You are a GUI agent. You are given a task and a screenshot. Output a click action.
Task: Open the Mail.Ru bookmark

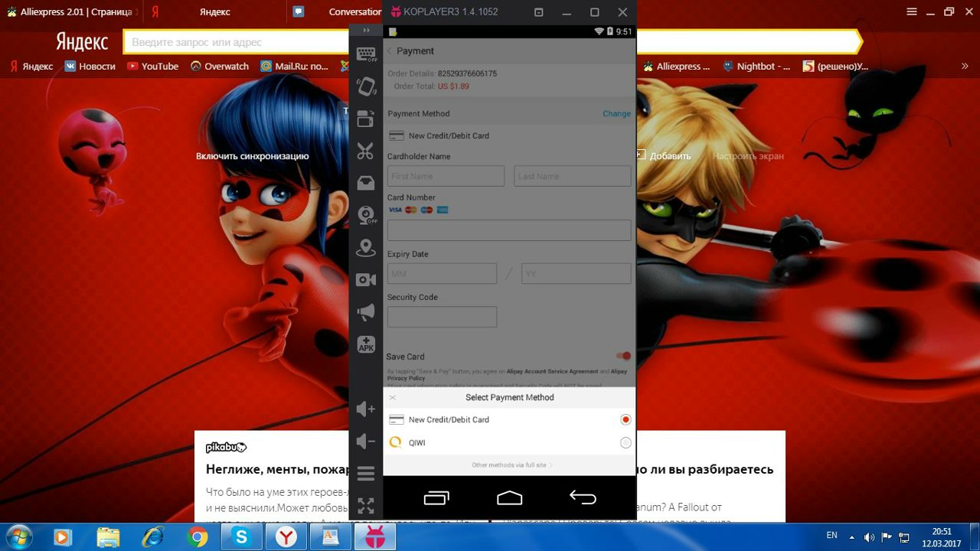[x=294, y=67]
